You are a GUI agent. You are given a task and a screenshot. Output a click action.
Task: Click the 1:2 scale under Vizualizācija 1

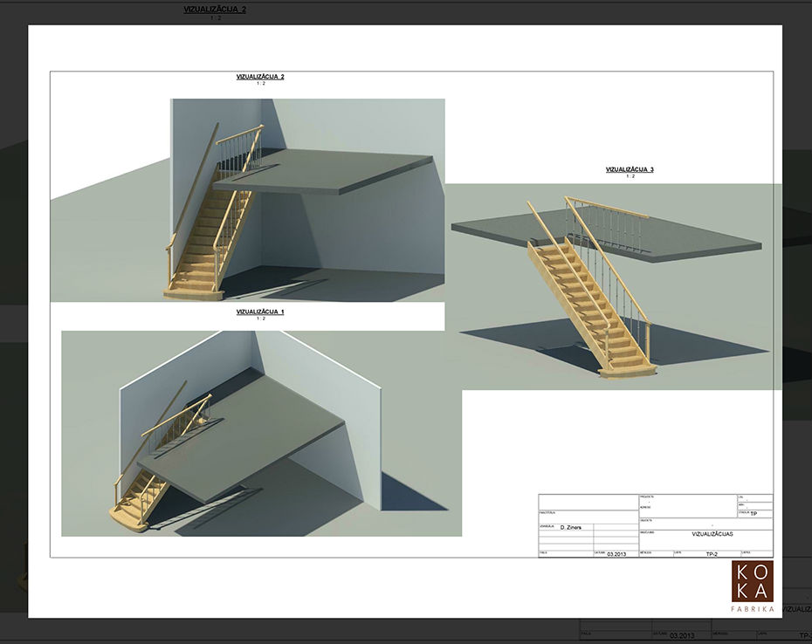tap(260, 319)
